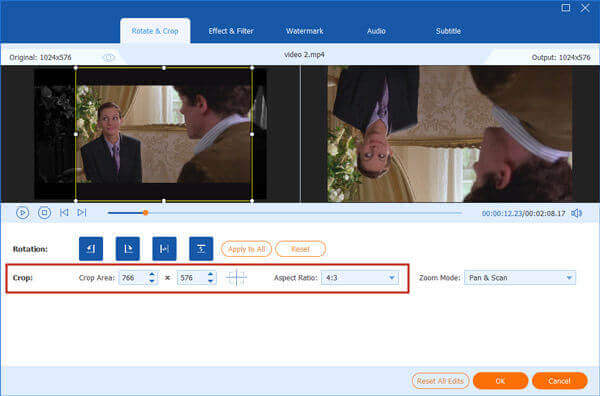Open the Watermark tab
Viewport: 600px width, 396px height.
pos(305,31)
